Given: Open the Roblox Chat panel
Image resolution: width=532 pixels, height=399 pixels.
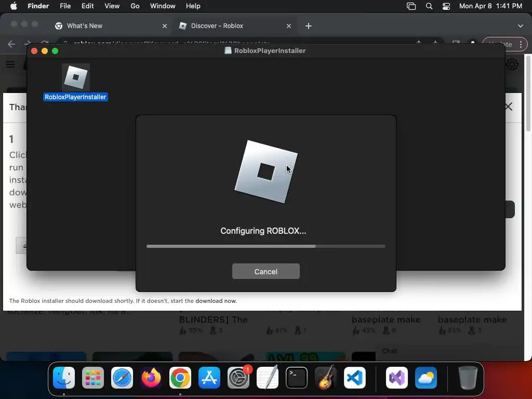Looking at the screenshot, I should click(390, 351).
